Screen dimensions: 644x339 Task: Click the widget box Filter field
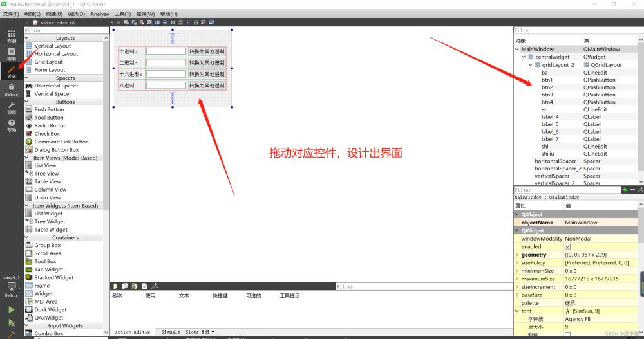(x=64, y=30)
